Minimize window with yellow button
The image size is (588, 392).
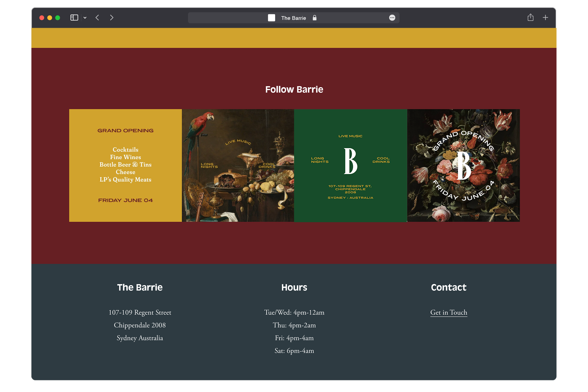50,18
